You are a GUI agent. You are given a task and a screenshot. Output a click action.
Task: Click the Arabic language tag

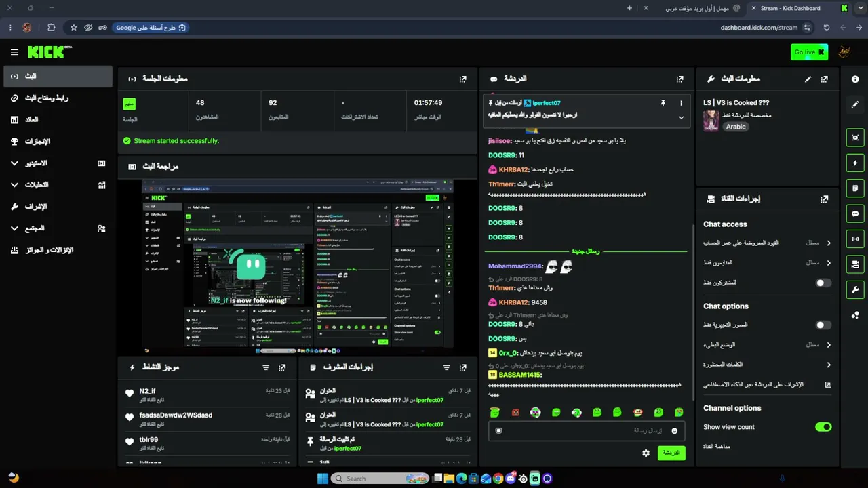tap(736, 127)
